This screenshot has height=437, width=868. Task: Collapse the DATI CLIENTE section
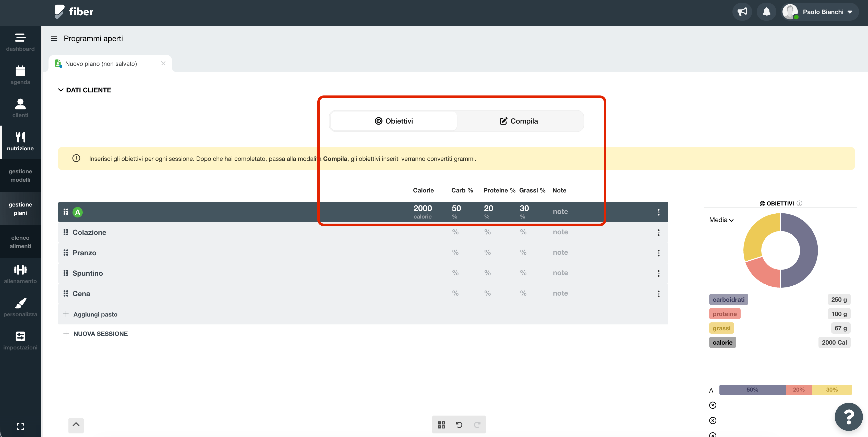click(85, 90)
